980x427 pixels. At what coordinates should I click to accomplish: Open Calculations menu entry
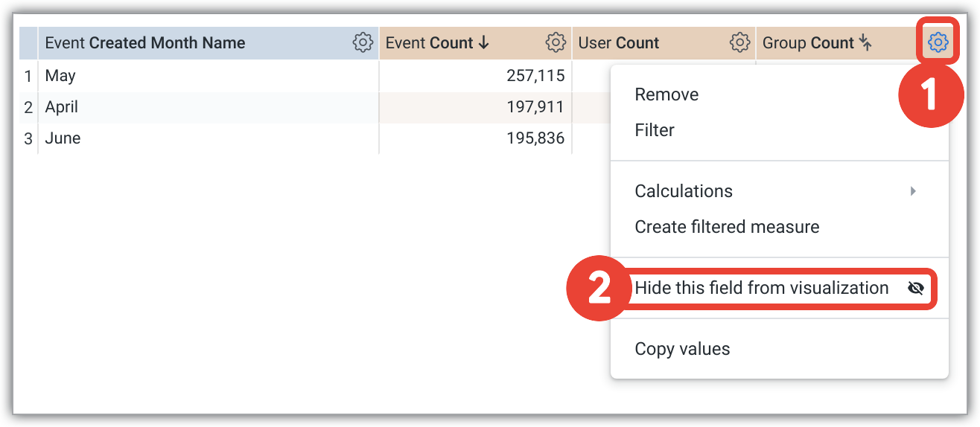click(x=684, y=191)
